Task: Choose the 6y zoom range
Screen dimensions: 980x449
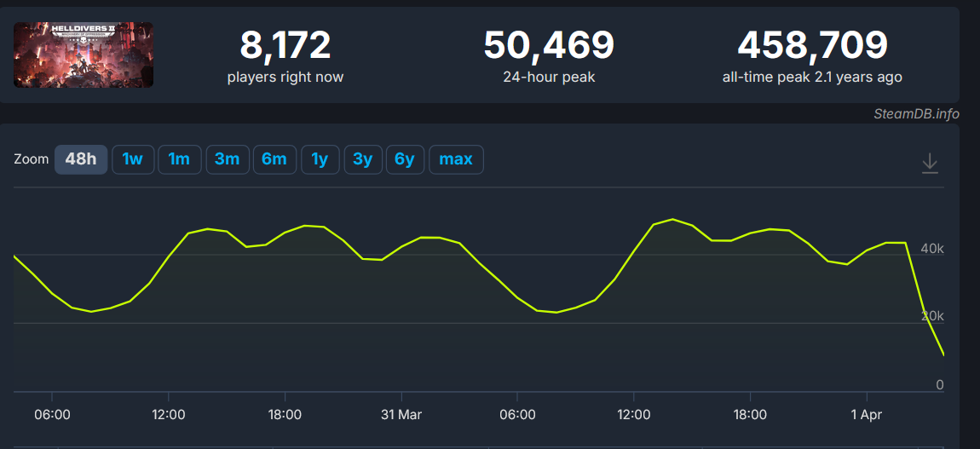Action: point(405,159)
